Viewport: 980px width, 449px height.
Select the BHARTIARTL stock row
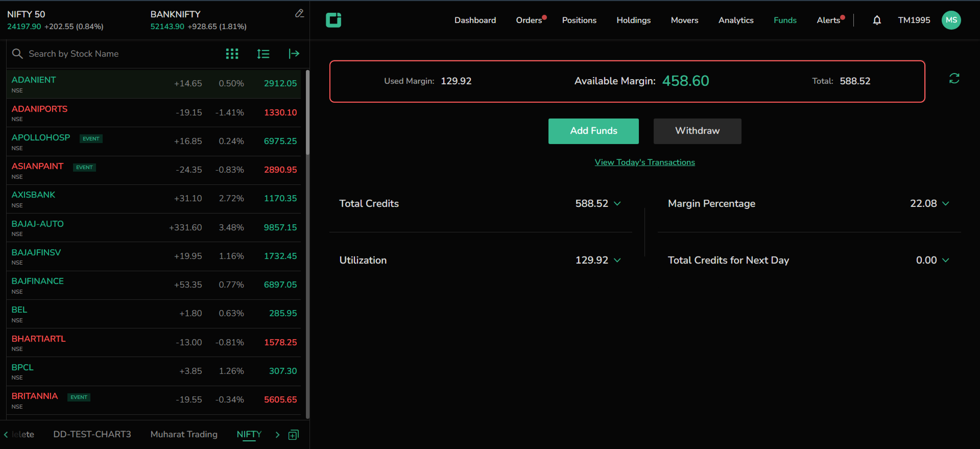tap(154, 342)
